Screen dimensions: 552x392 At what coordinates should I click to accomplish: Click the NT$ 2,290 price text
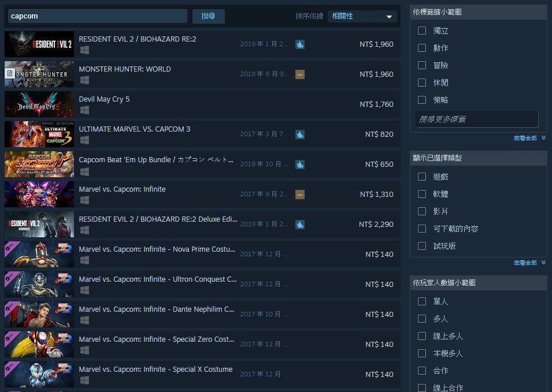[x=376, y=225]
